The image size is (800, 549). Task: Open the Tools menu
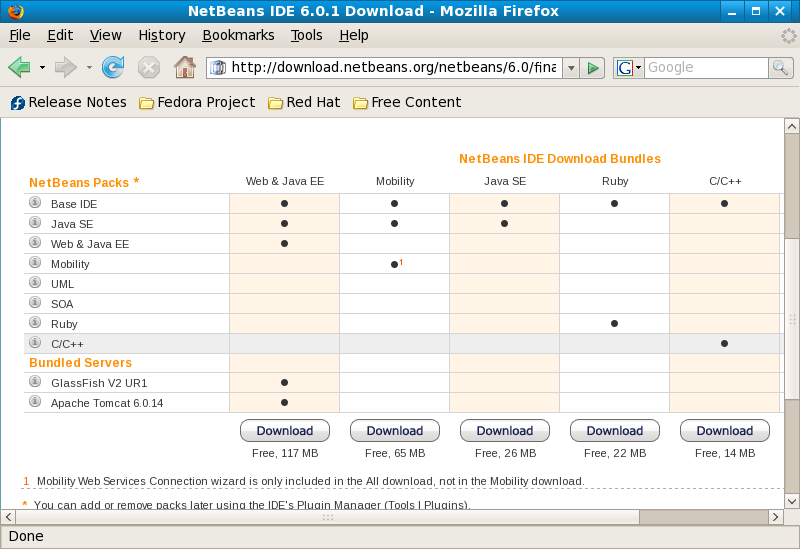(307, 35)
